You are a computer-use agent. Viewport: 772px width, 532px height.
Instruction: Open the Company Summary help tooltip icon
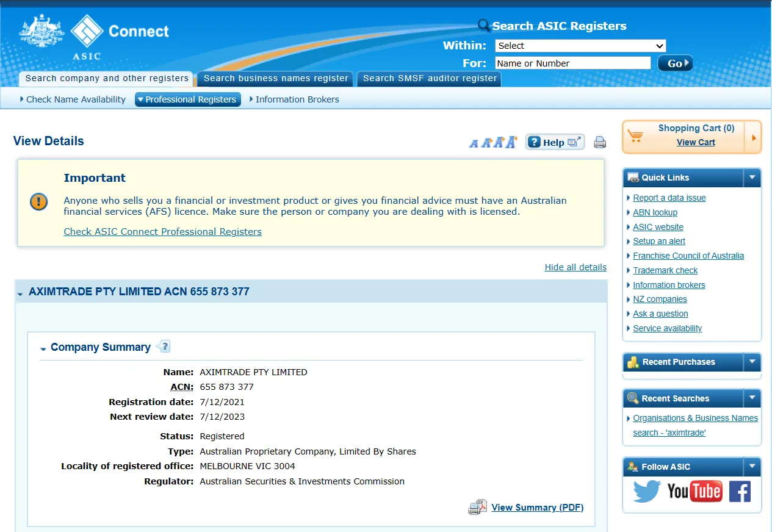pyautogui.click(x=163, y=347)
